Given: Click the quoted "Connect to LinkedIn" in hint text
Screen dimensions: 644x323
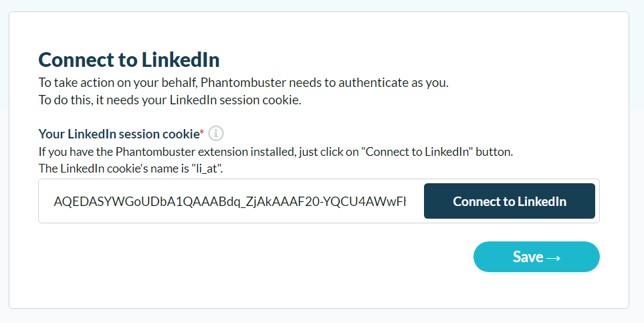Looking at the screenshot, I should click(417, 152).
